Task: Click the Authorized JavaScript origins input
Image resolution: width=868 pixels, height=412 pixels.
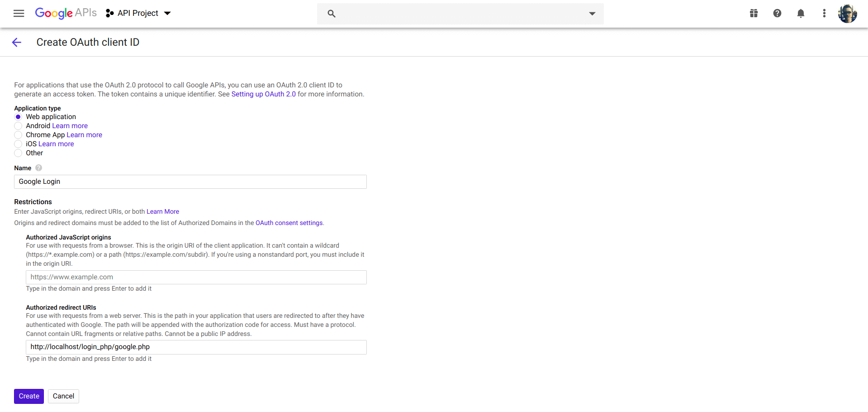Action: click(x=196, y=277)
